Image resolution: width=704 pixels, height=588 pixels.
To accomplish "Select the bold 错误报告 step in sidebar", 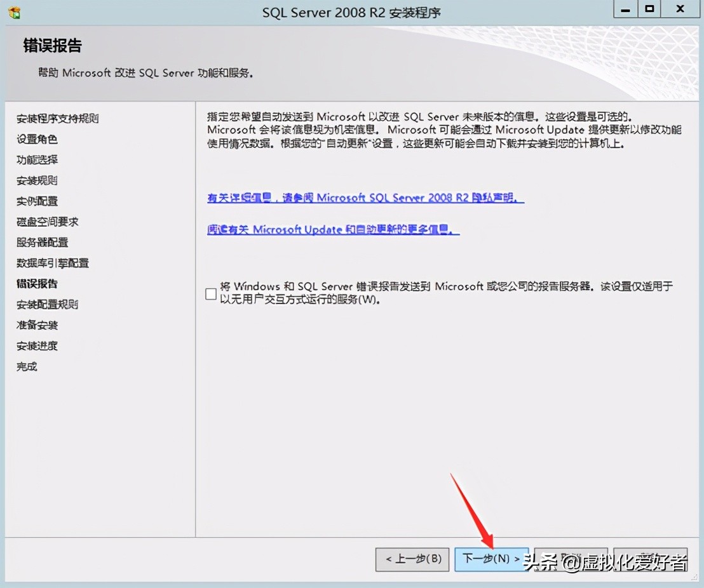I will pos(37,284).
